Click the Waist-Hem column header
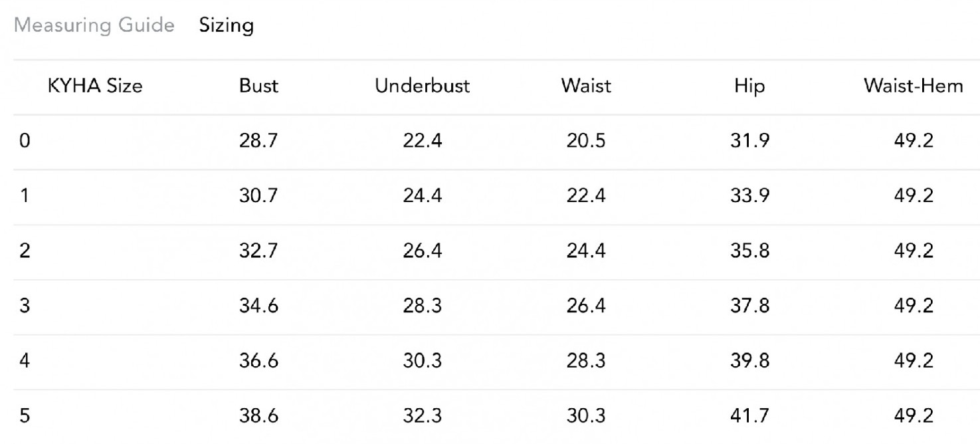Image resolution: width=980 pixels, height=444 pixels. click(913, 85)
